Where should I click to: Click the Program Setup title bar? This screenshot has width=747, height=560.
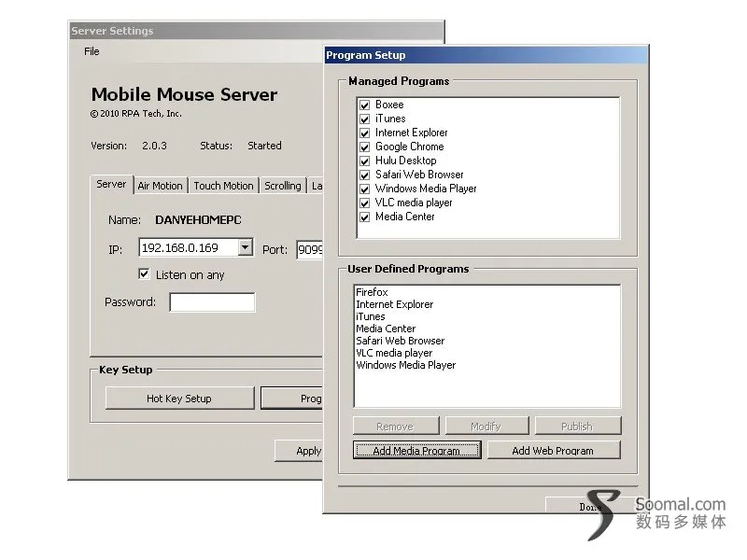click(x=486, y=55)
